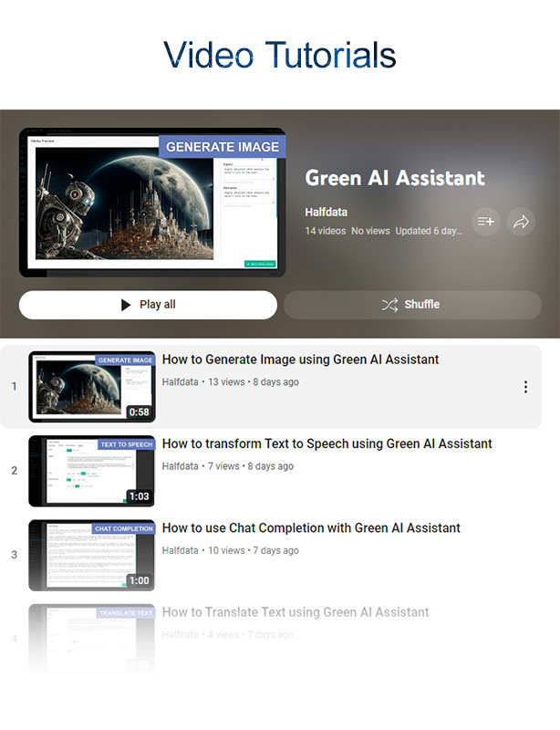560x730 pixels.
Task: Share the playlist via arrow icon
Action: click(521, 222)
